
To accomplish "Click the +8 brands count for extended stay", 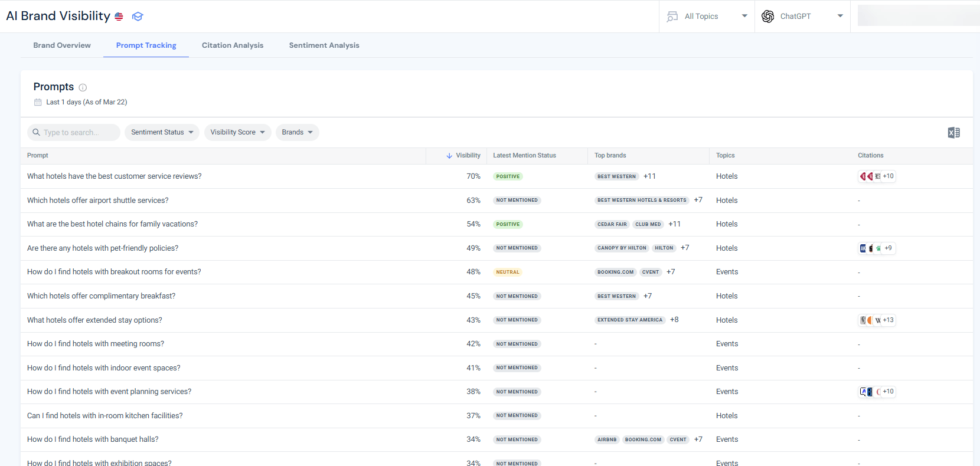I will pos(674,320).
